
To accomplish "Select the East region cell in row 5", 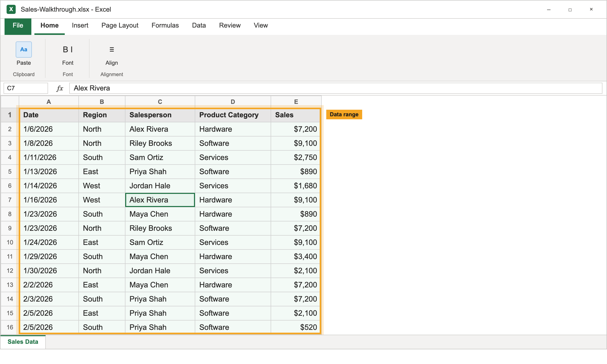I will point(102,172).
